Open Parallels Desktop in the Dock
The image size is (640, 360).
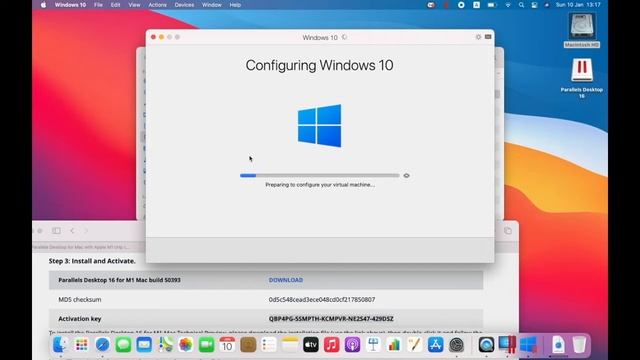click(507, 345)
